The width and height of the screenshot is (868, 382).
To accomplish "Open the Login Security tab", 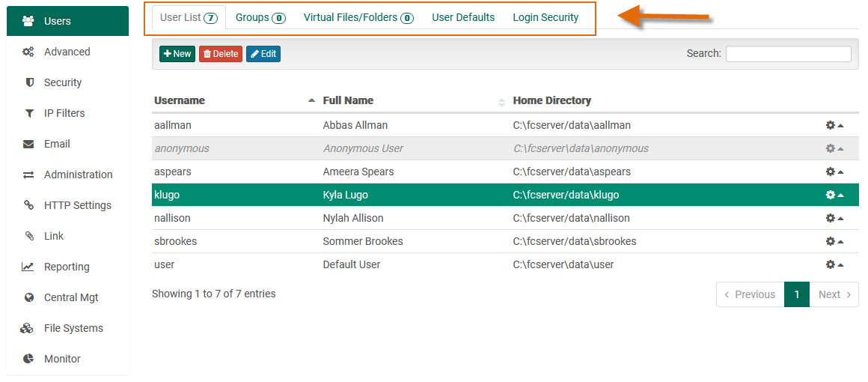I will (x=545, y=17).
